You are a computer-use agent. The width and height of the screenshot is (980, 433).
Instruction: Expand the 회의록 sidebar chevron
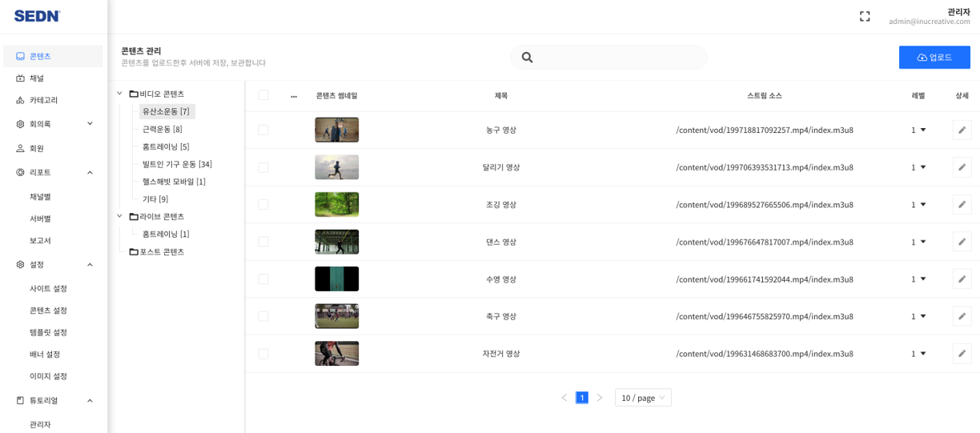(x=90, y=123)
